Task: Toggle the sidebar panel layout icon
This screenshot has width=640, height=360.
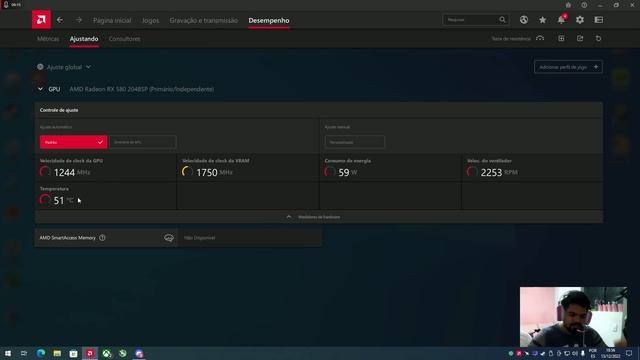Action: (x=598, y=20)
